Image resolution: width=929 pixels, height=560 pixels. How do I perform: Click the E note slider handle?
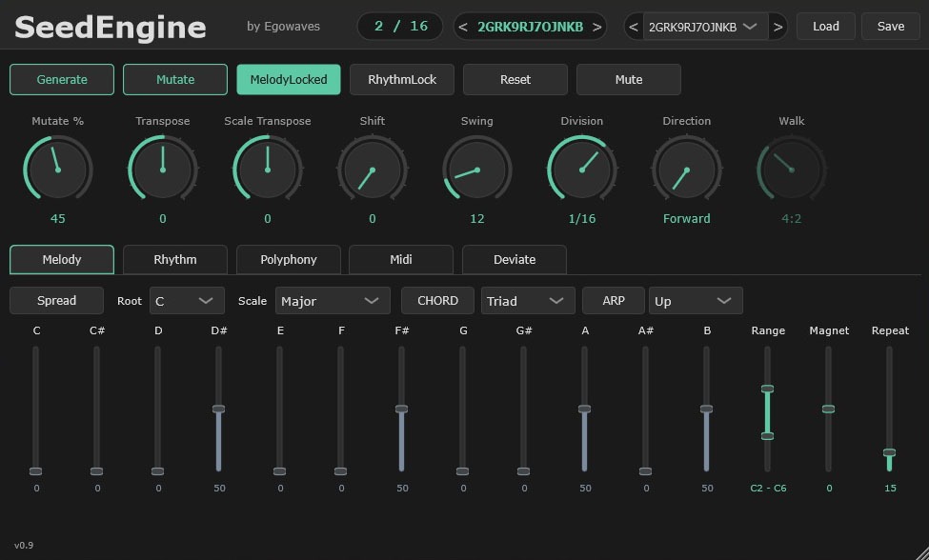pyautogui.click(x=279, y=471)
